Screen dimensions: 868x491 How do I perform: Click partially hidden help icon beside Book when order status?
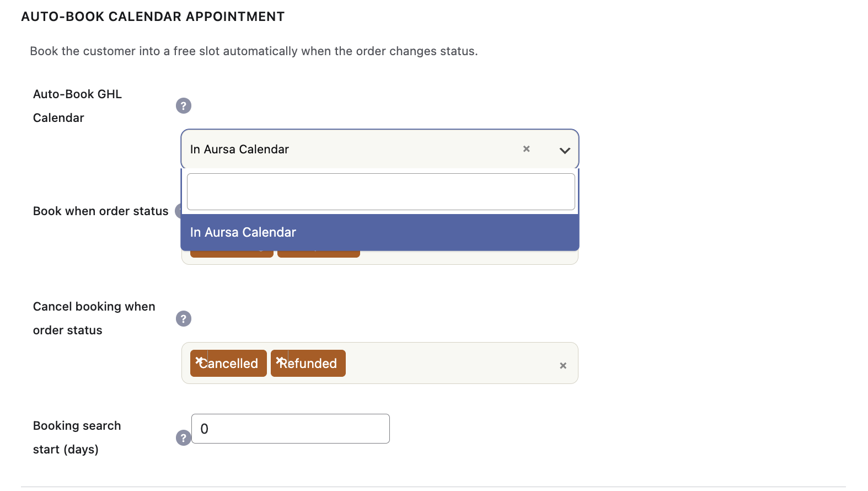(x=178, y=211)
